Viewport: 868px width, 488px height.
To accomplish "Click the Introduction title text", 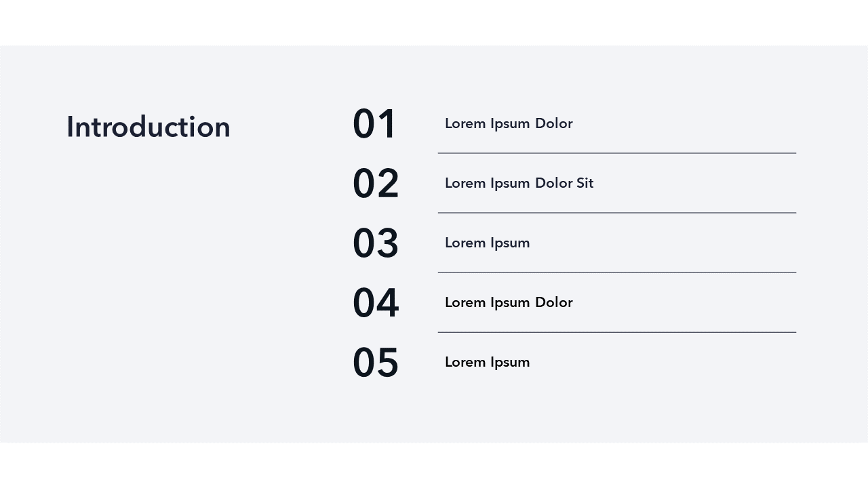I will pos(148,127).
